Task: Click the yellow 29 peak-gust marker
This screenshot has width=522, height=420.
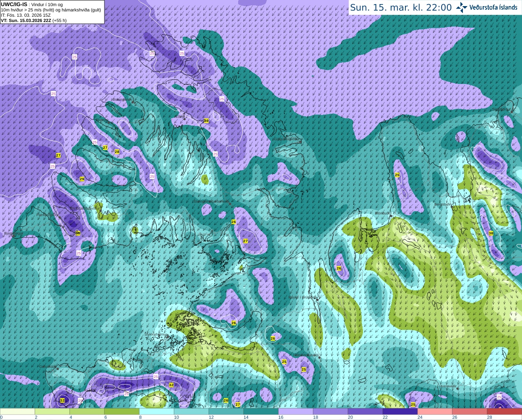Action: point(82,179)
